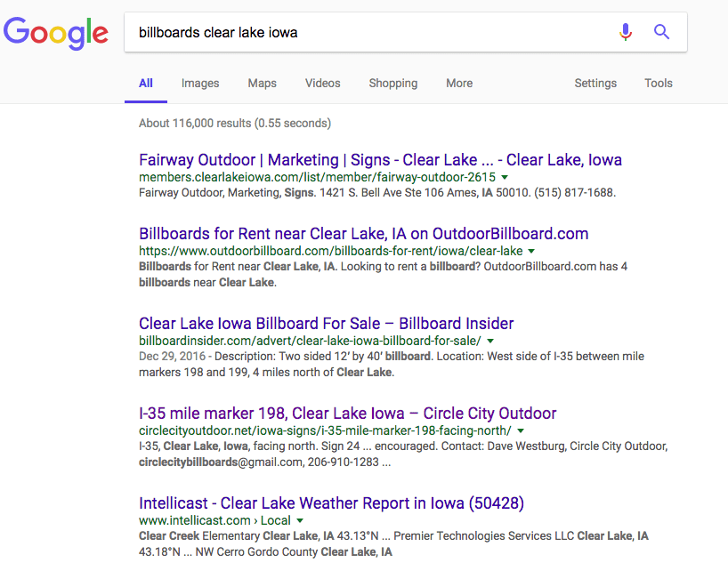The width and height of the screenshot is (728, 579).
Task: Open search Settings
Action: [595, 83]
